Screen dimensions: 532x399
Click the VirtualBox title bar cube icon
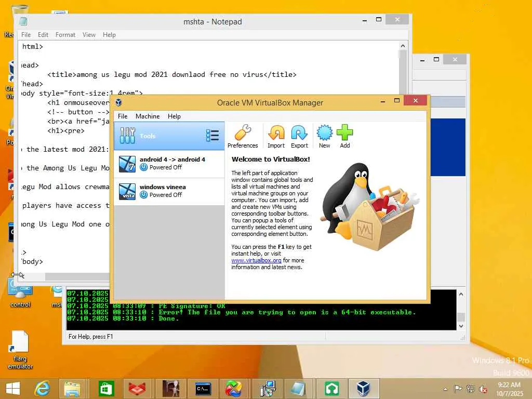click(118, 102)
